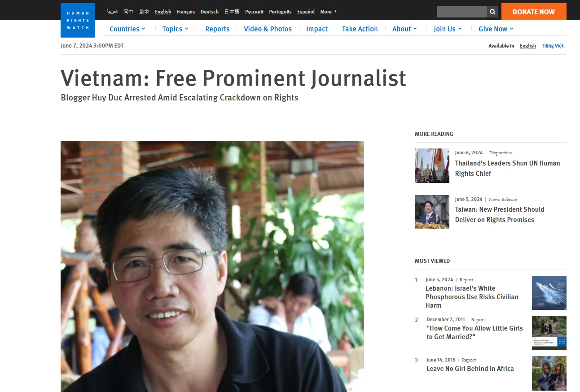Click the Donate Now button

pos(534,12)
